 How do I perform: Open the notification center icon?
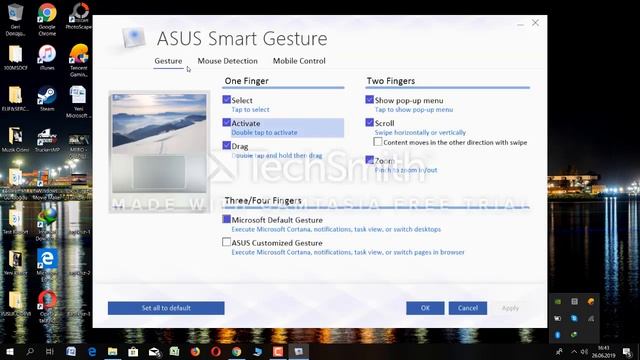tap(627, 351)
